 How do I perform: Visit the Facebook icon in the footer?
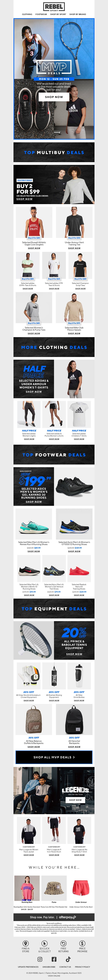pos(54,959)
